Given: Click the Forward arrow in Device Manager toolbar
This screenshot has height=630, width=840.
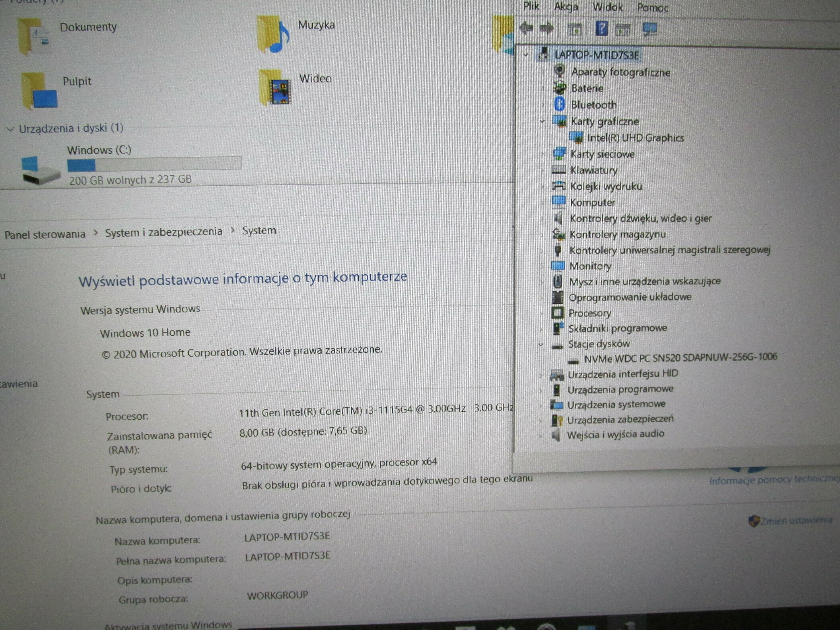Looking at the screenshot, I should tap(547, 28).
